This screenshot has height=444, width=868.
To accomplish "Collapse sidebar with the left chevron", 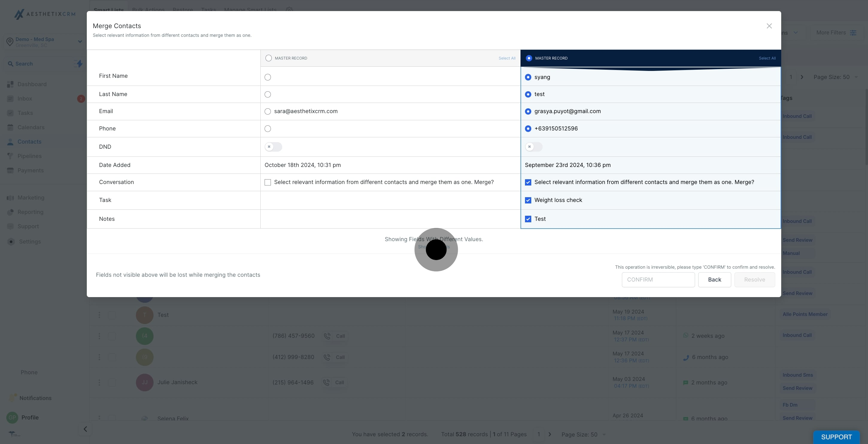I will point(85,429).
